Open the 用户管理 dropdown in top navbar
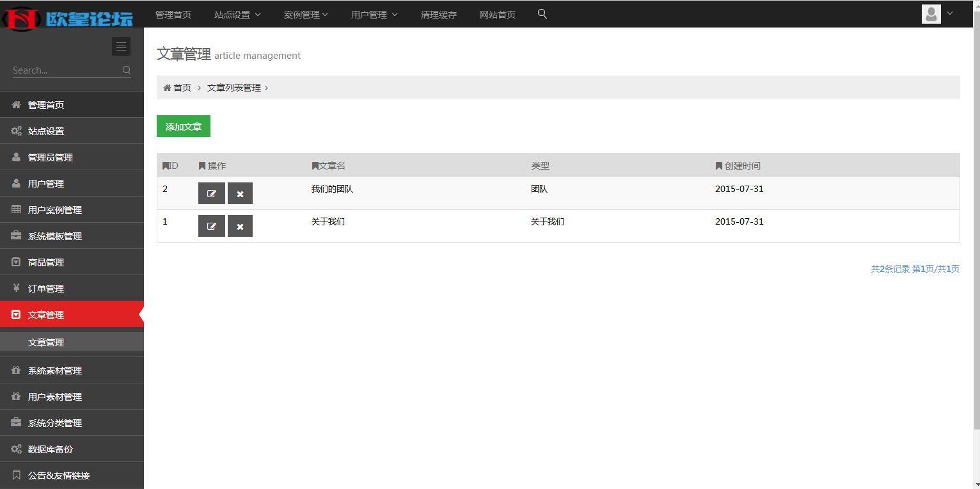Image resolution: width=980 pixels, height=489 pixels. [374, 14]
